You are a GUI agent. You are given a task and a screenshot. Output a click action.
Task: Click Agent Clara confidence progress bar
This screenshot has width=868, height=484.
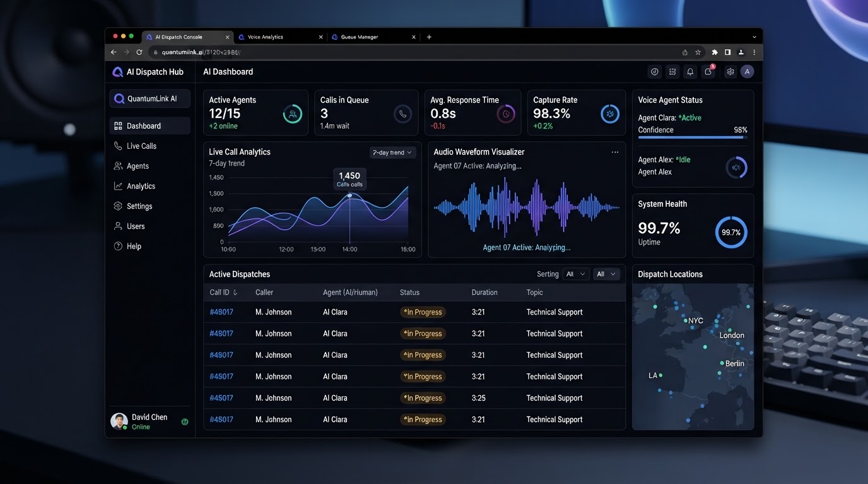693,137
